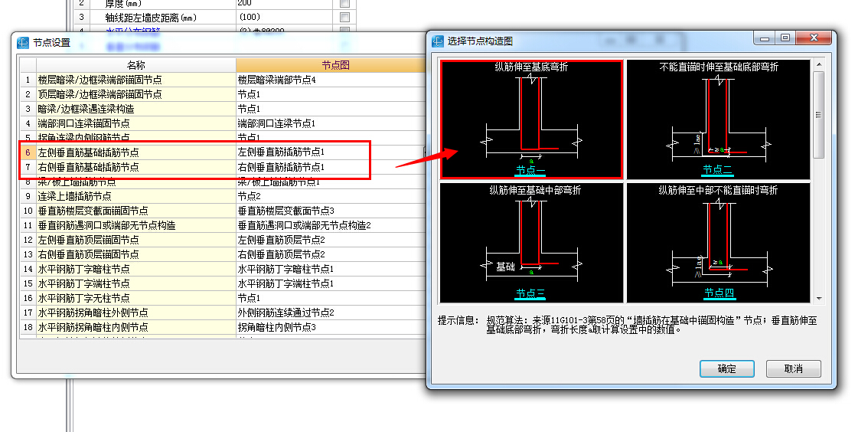
Task: Open the 节点二 link label
Action: tap(717, 169)
